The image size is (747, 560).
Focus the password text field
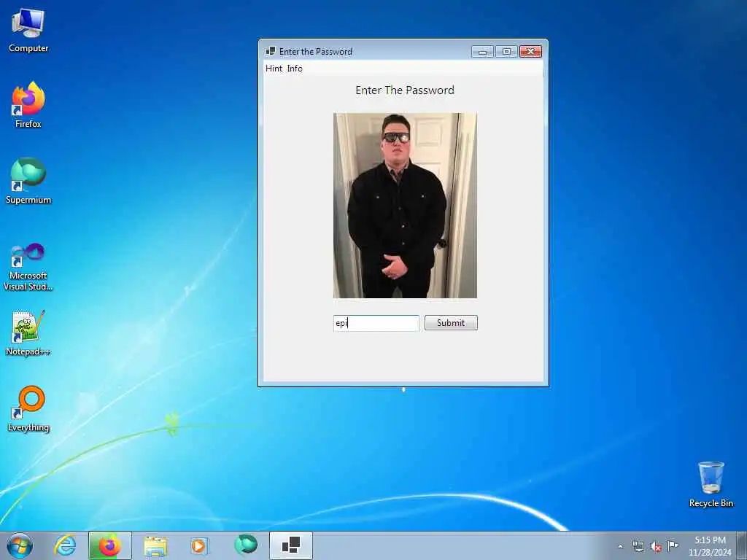[x=376, y=323]
